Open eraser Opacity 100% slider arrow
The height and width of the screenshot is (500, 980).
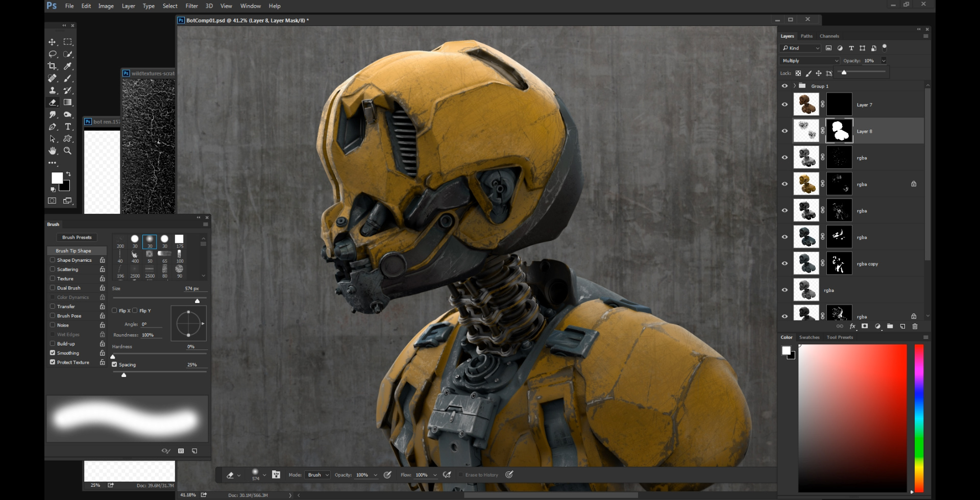point(375,475)
